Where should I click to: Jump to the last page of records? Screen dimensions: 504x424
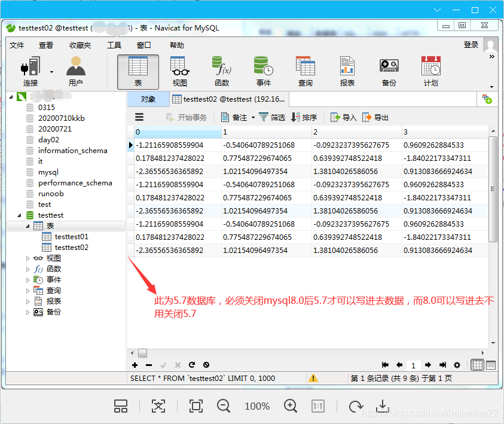(442, 365)
